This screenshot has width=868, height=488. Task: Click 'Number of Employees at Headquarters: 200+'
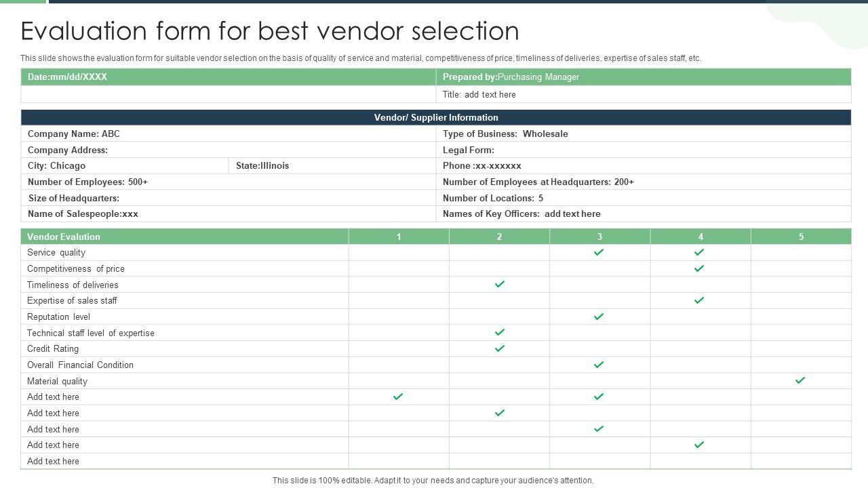pos(644,182)
